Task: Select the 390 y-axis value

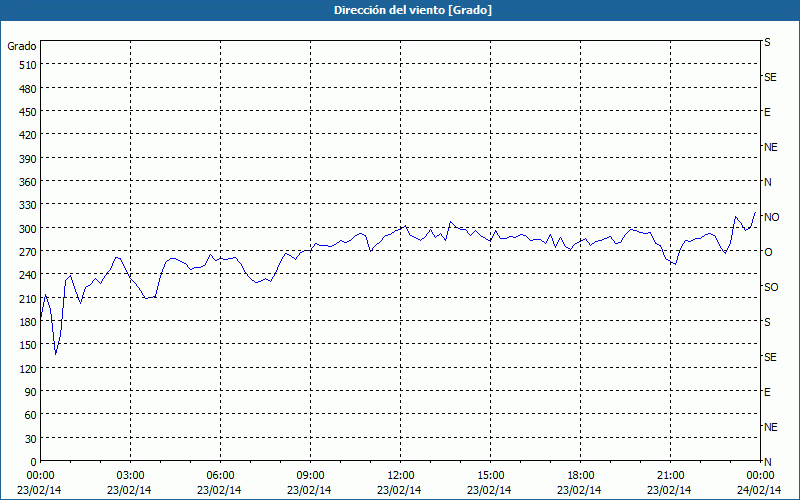Action: [x=28, y=159]
